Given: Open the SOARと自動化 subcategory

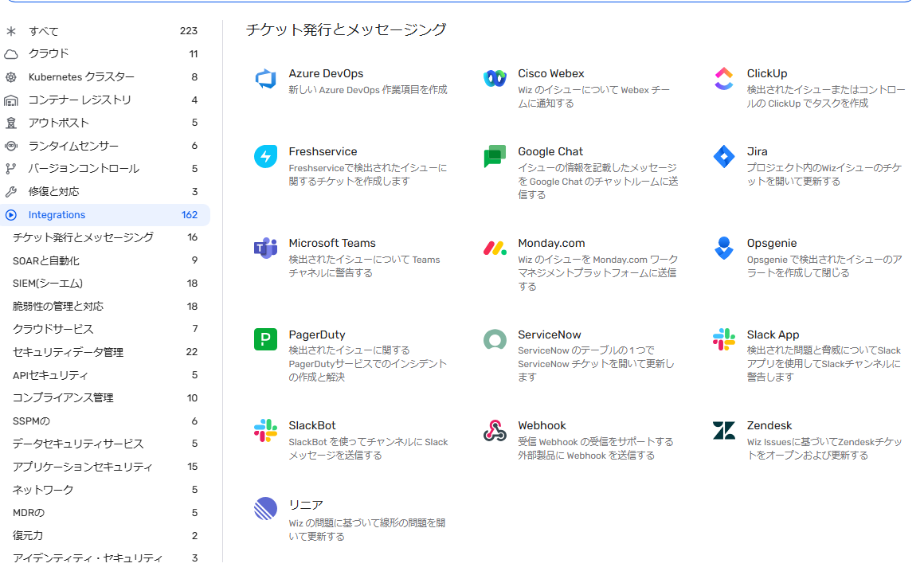Looking at the screenshot, I should [46, 260].
